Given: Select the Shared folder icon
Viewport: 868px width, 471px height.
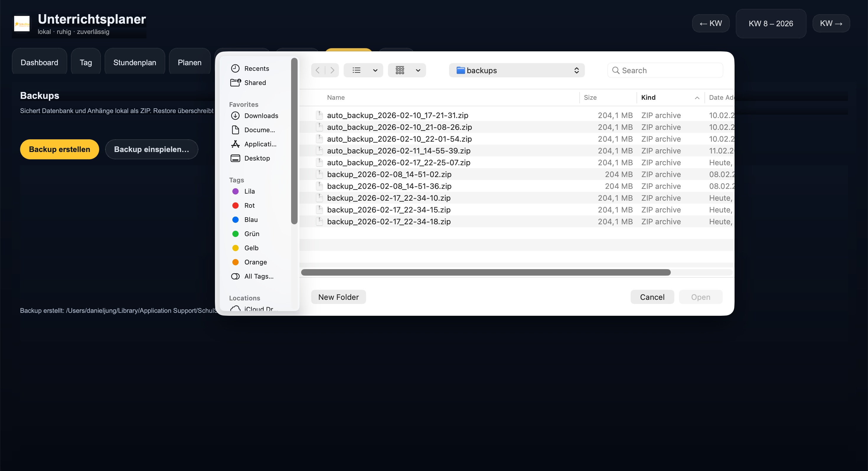Looking at the screenshot, I should 236,83.
